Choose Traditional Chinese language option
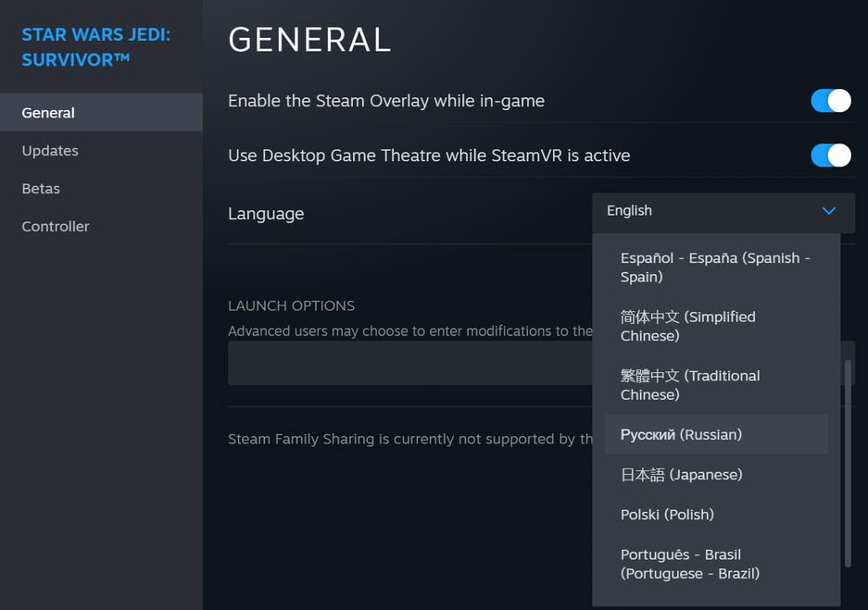Screen dimensions: 868x610 tap(716, 385)
